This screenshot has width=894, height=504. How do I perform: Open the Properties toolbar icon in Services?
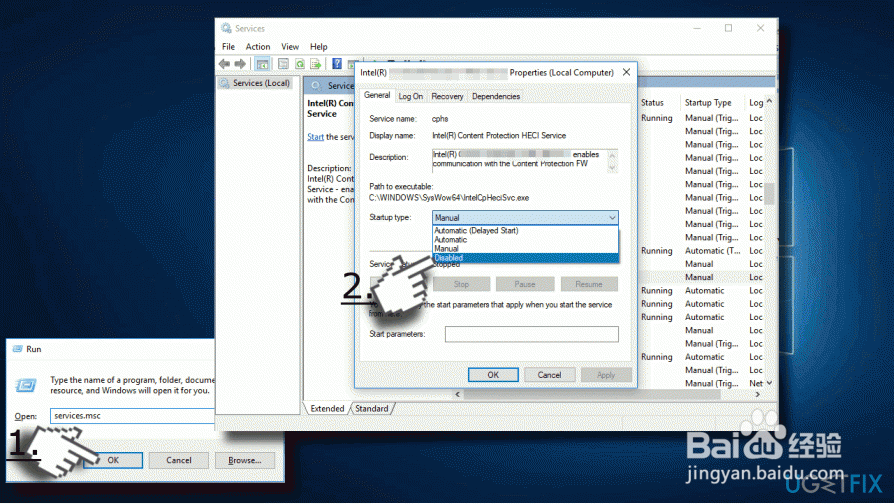pyautogui.click(x=283, y=64)
